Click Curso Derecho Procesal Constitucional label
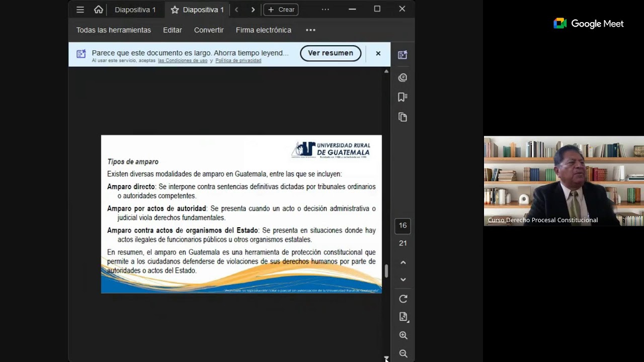This screenshot has height=362, width=644. 543,220
